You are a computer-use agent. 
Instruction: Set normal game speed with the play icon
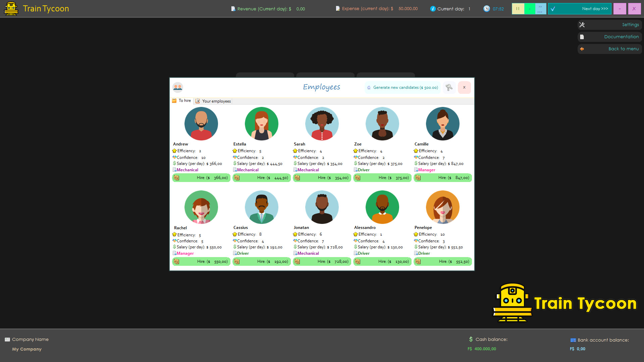click(x=529, y=9)
